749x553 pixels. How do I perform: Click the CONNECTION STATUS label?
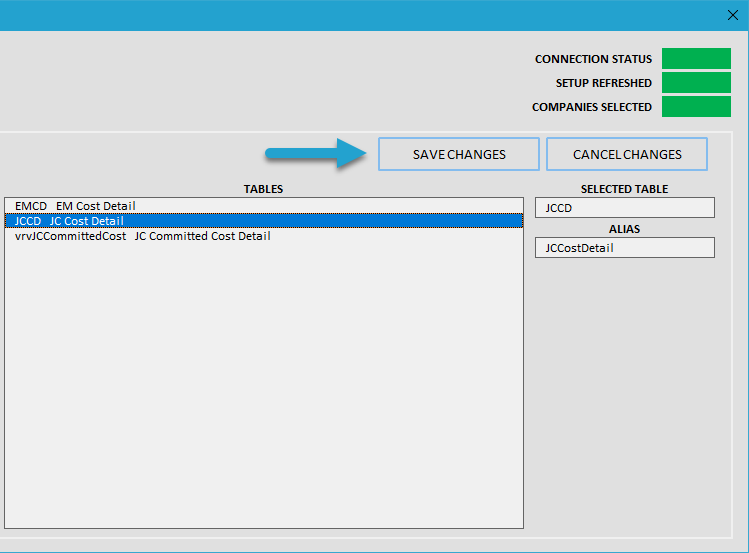[593, 59]
